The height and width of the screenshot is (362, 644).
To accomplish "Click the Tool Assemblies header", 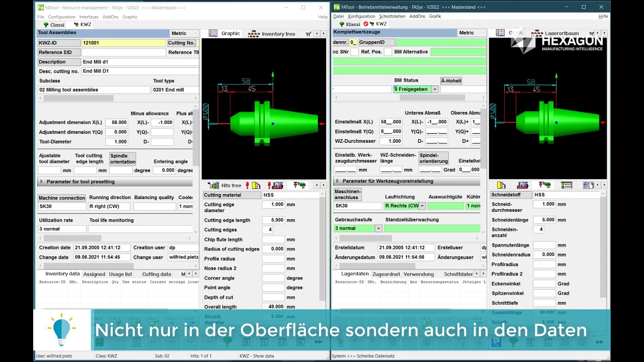I will [103, 33].
